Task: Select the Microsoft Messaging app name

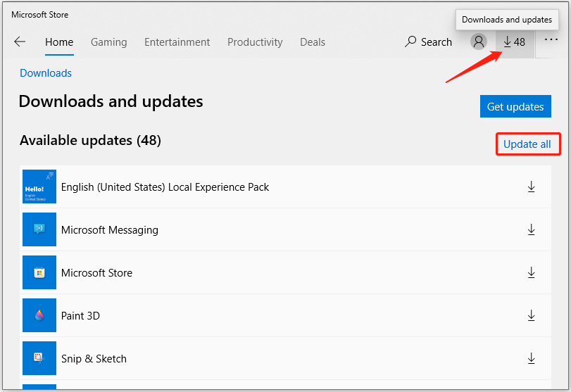Action: tap(110, 230)
